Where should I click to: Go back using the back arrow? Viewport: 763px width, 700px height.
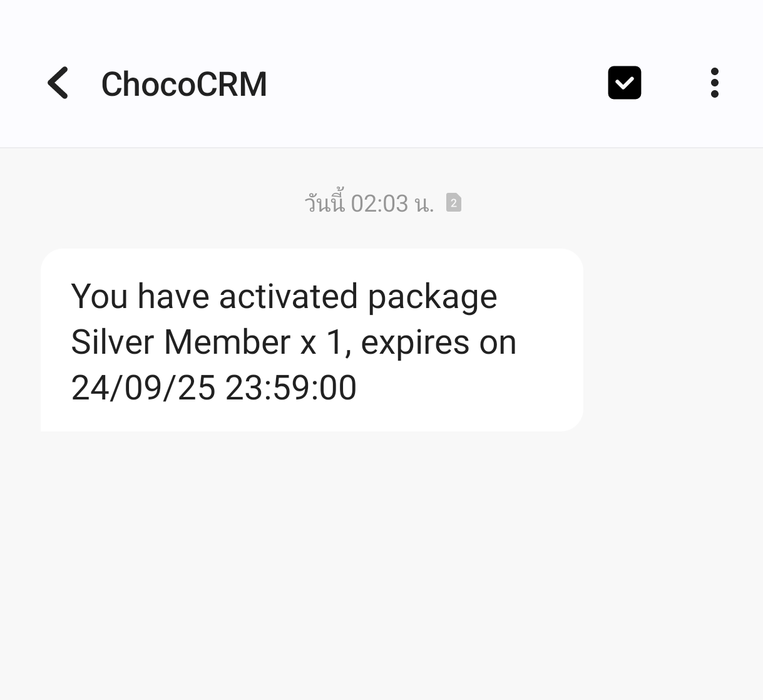[x=58, y=83]
